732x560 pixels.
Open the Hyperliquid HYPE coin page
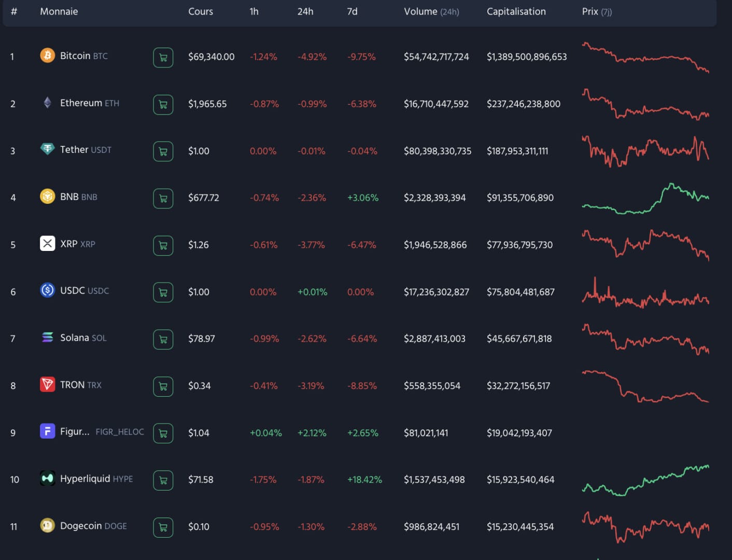coord(96,479)
